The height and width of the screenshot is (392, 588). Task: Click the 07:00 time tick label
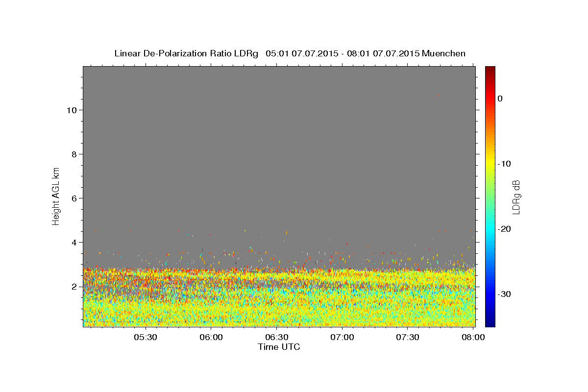coord(342,337)
